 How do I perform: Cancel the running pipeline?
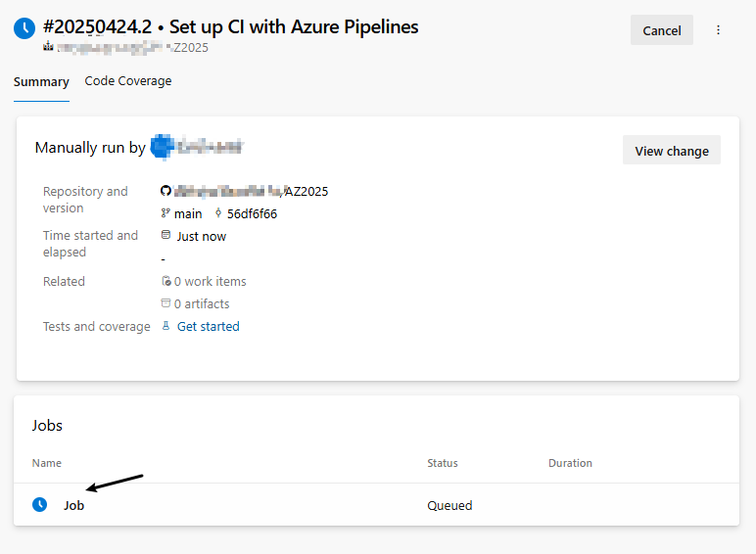tap(662, 30)
